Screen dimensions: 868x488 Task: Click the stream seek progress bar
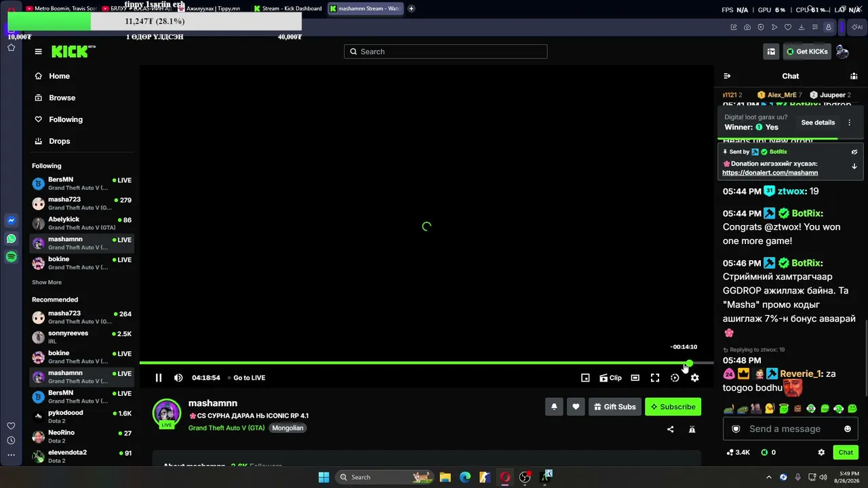(427, 363)
